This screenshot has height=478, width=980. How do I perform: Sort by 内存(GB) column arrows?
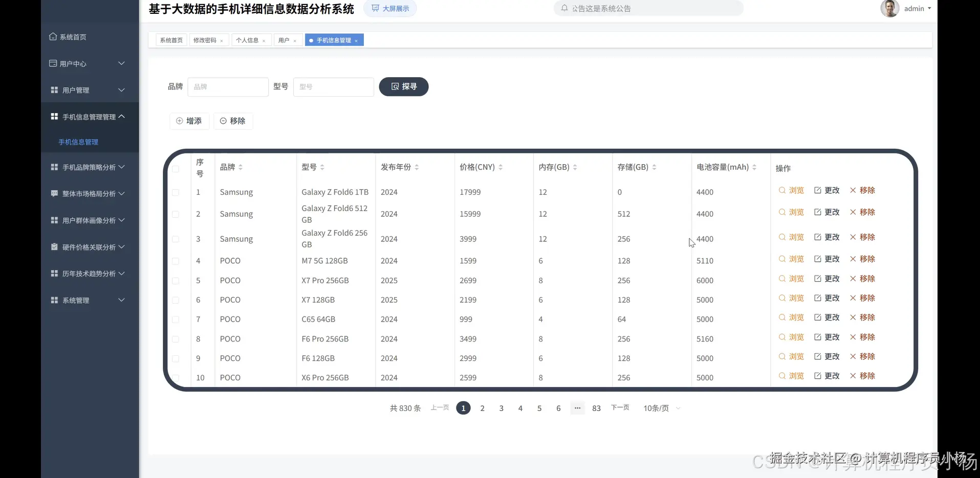pyautogui.click(x=575, y=167)
